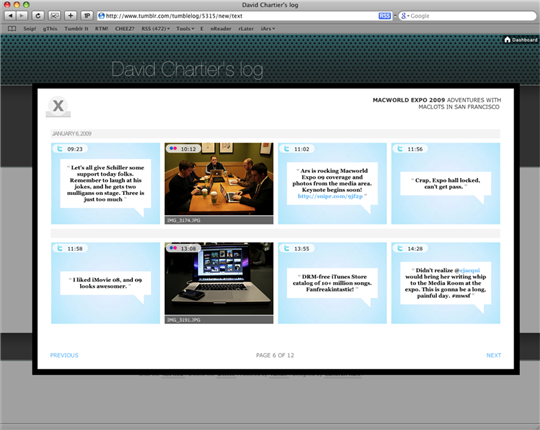Go to the NEXT page link

(494, 355)
